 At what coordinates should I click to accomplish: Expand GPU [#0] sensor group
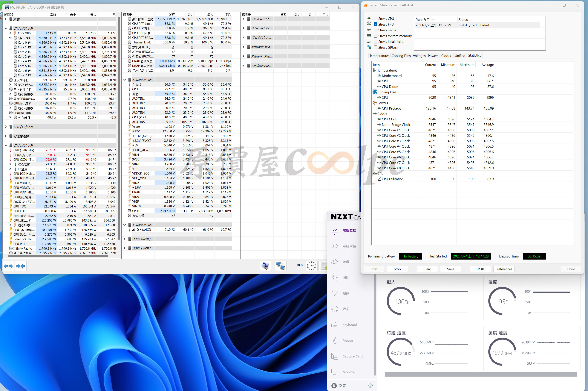[243, 38]
